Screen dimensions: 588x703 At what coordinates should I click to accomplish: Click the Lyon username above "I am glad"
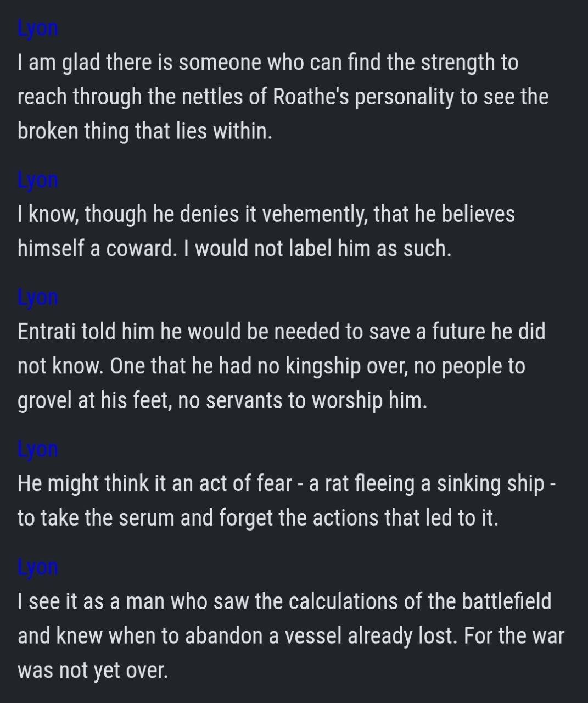pyautogui.click(x=37, y=29)
